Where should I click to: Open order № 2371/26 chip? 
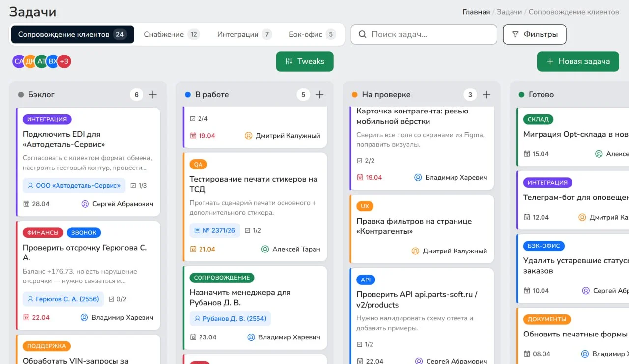click(x=215, y=230)
